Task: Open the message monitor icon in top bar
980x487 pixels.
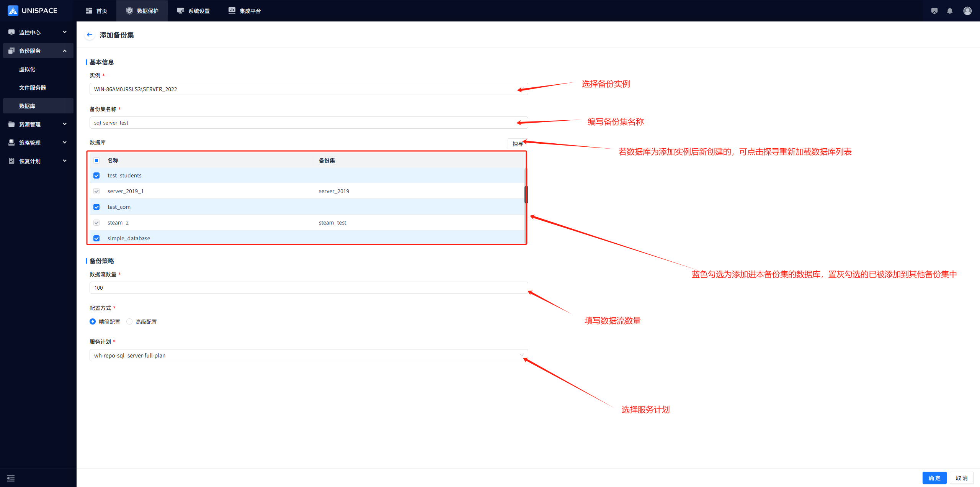Action: click(934, 11)
